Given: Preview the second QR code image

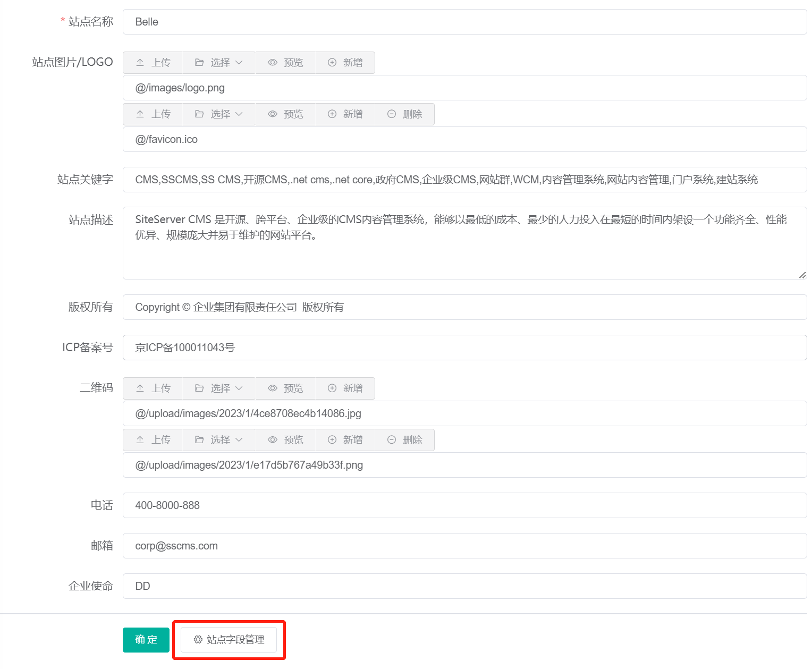Looking at the screenshot, I should [x=286, y=440].
